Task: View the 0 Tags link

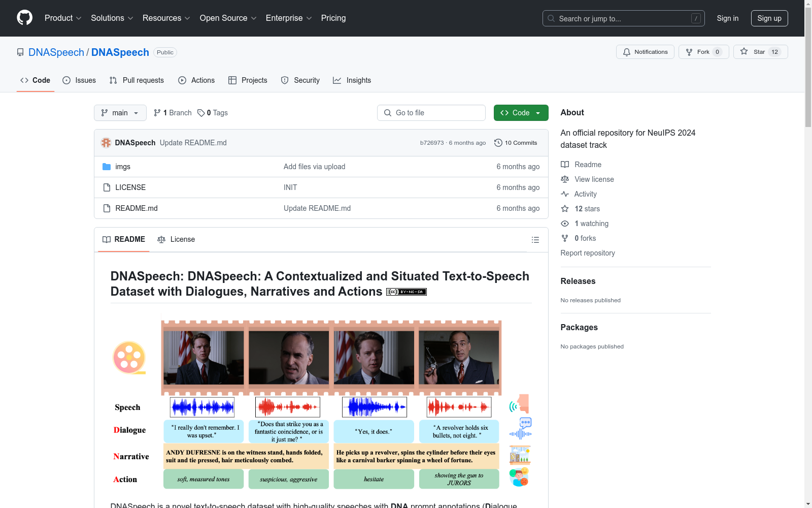Action: [213, 113]
